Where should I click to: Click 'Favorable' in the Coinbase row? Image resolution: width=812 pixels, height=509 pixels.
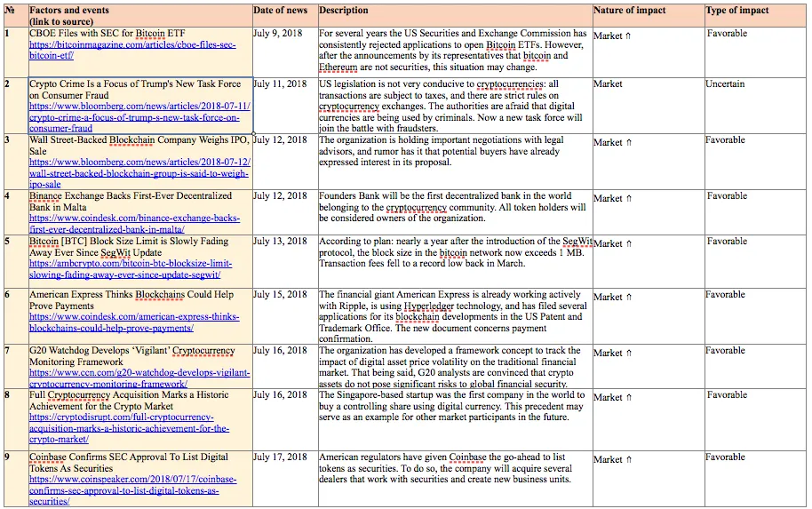click(x=726, y=457)
